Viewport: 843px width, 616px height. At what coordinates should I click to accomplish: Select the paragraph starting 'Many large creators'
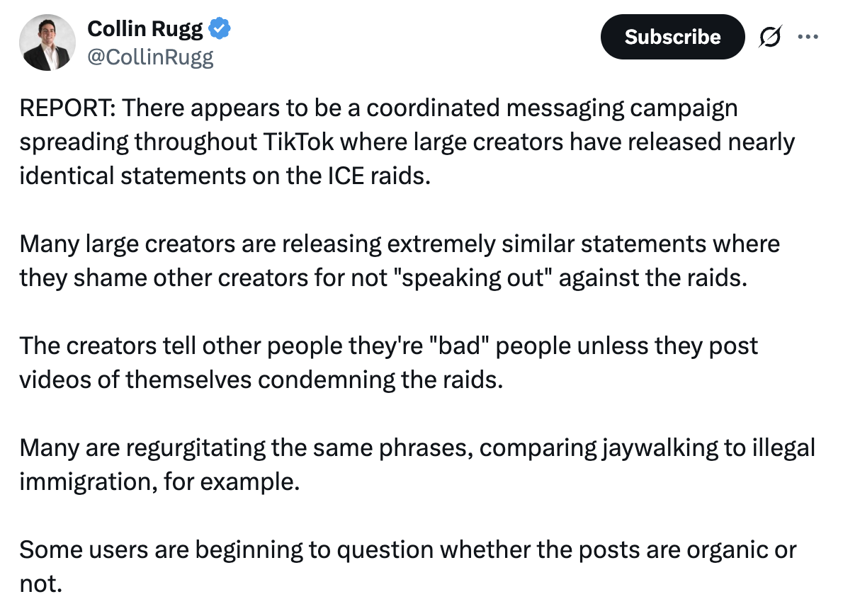click(400, 261)
